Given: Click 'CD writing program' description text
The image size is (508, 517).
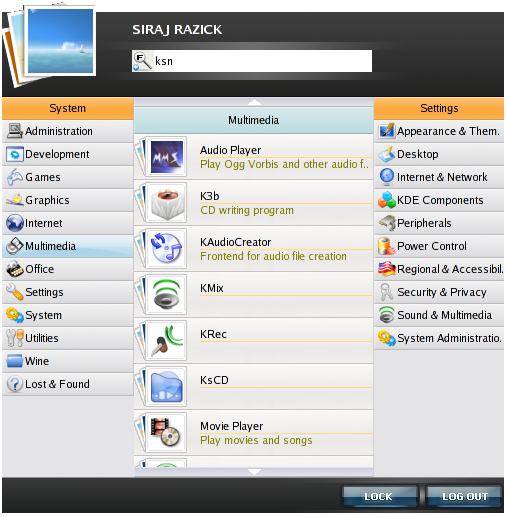Looking at the screenshot, I should tap(247, 210).
